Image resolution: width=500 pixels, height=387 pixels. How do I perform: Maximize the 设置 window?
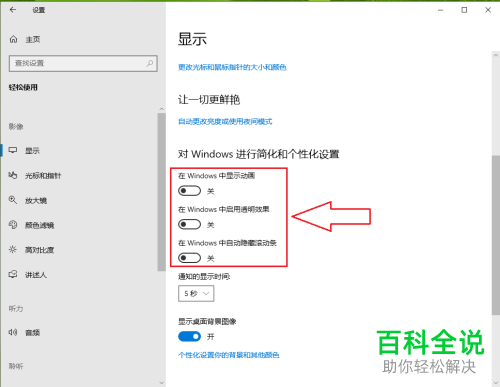pos(464,10)
